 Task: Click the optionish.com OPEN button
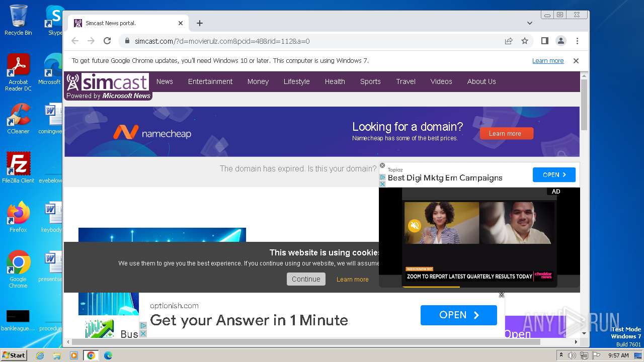coord(459,315)
